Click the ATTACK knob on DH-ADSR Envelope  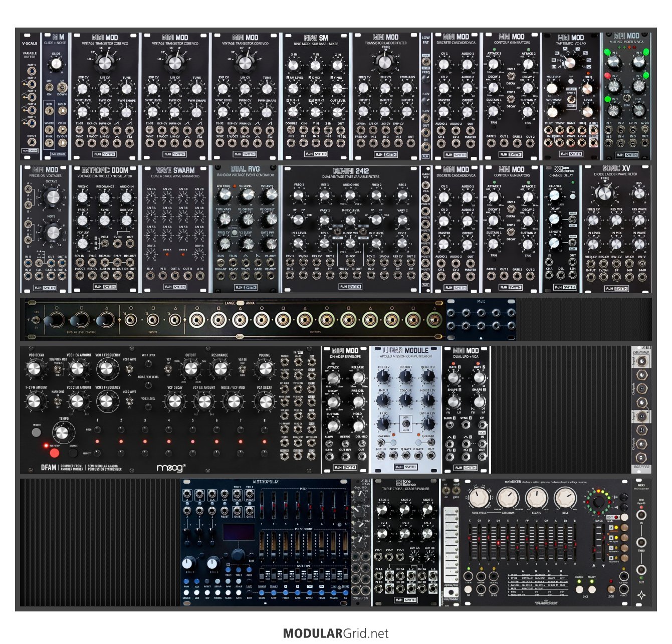[x=333, y=378]
